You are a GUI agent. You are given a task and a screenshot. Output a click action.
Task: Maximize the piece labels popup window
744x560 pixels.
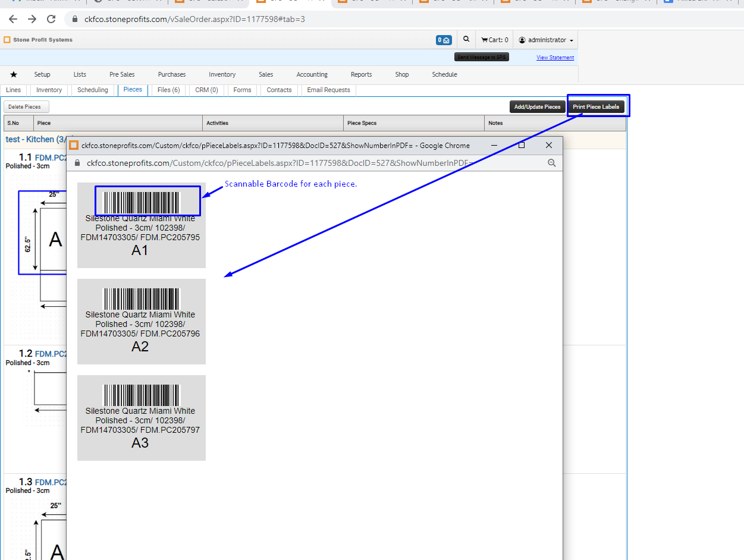click(x=522, y=145)
